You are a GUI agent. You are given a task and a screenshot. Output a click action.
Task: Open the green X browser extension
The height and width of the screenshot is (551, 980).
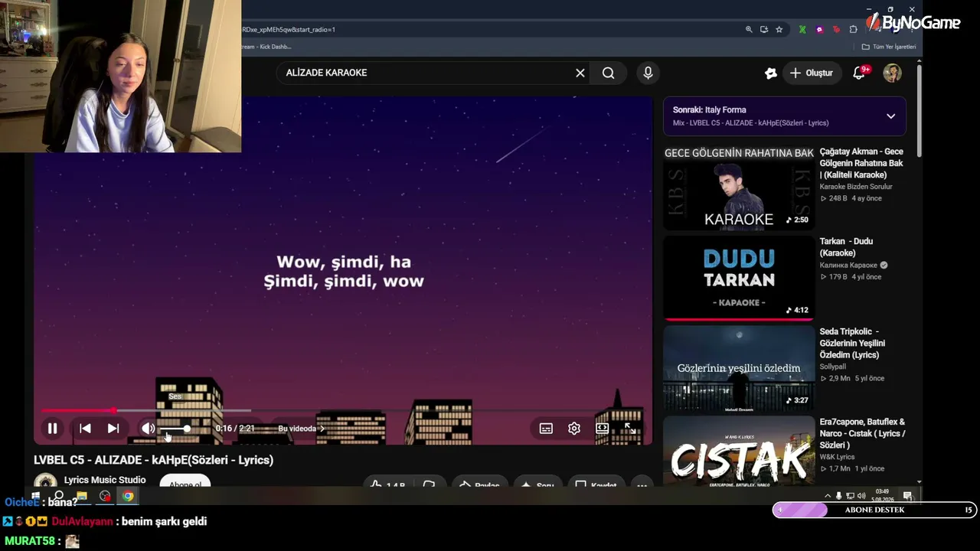click(x=802, y=30)
